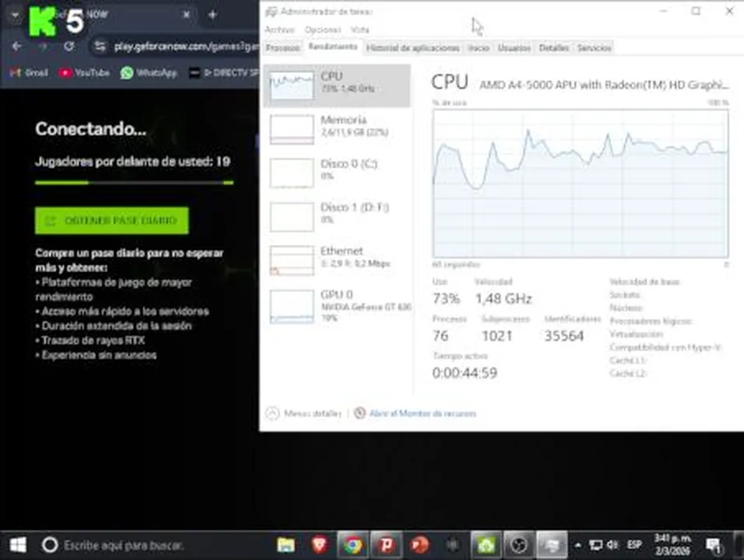Open site information icon in address bar
The width and height of the screenshot is (744, 560).
(x=100, y=46)
